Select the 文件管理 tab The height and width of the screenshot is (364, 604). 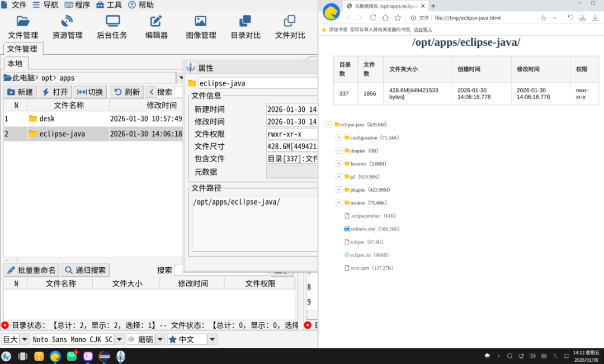(22, 49)
